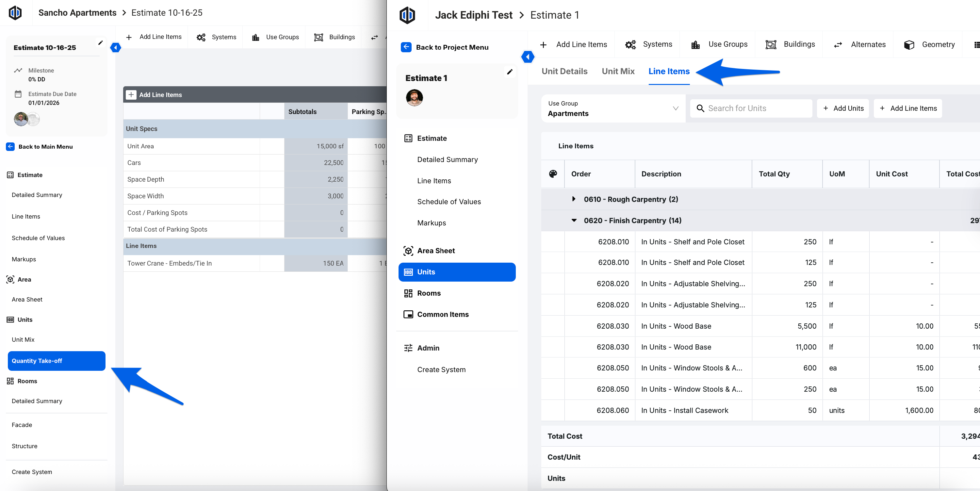Viewport: 980px width, 491px height.
Task: Click the user avatar under Estimate 1
Action: pos(414,98)
